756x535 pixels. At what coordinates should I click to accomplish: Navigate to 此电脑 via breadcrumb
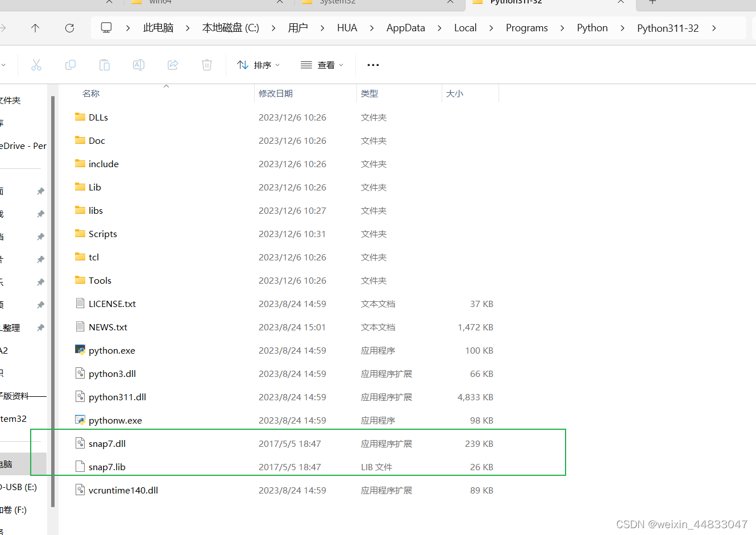point(158,27)
